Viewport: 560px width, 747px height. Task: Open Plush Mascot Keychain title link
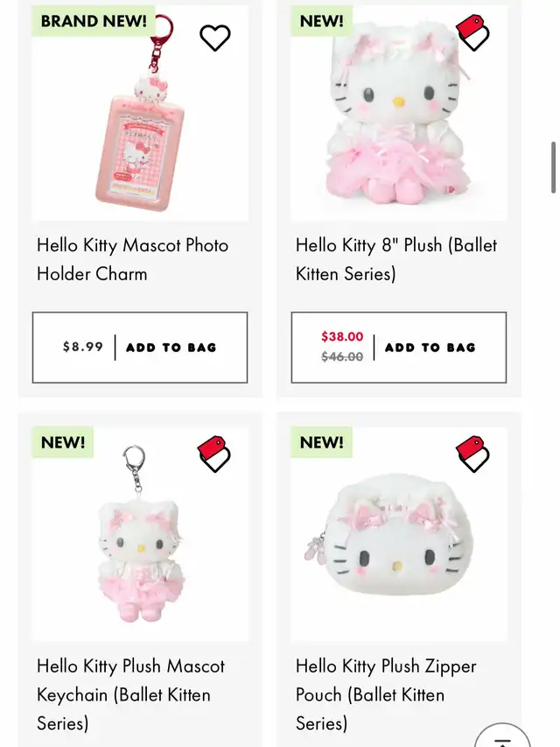[131, 694]
